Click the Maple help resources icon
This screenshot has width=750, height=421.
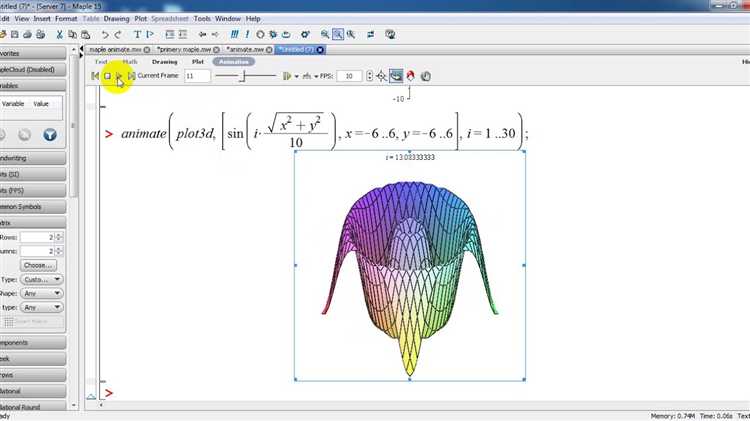pos(390,34)
